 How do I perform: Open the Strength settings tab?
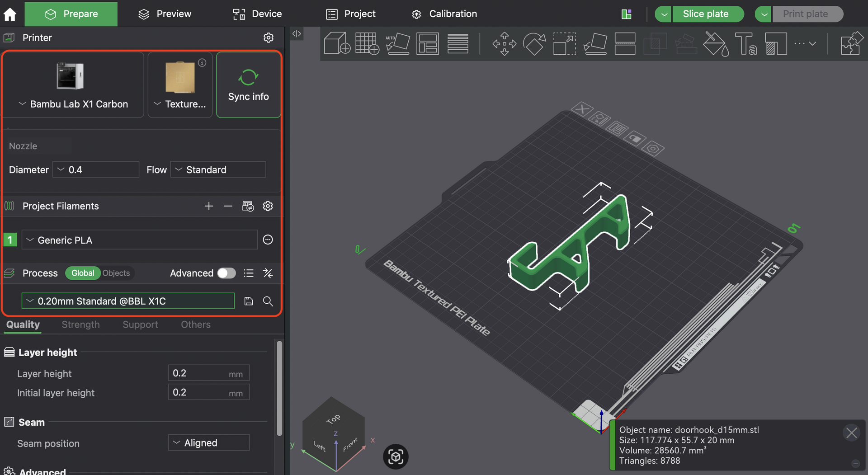click(x=80, y=325)
